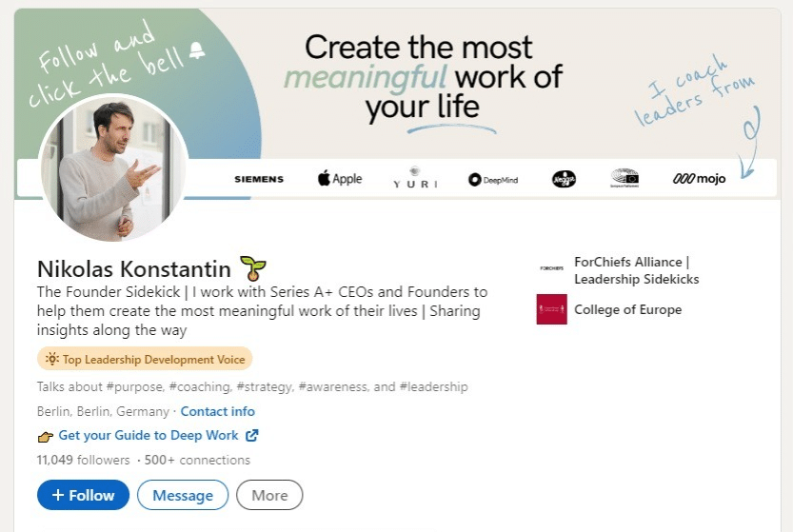Click the lightbulb icon in the badge
The height and width of the screenshot is (532, 793).
pos(52,359)
